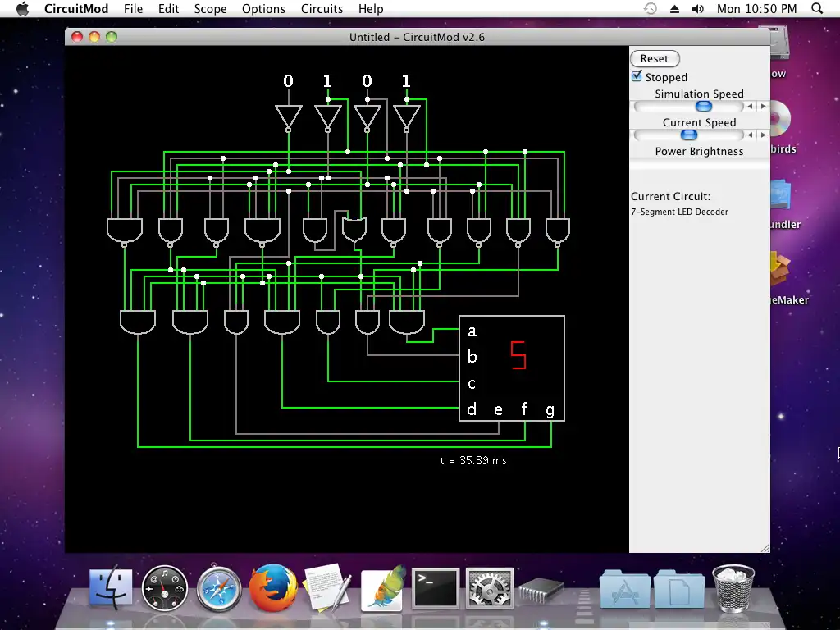Screen dimensions: 840x630
Task: Click the Edit menu
Action: [169, 9]
